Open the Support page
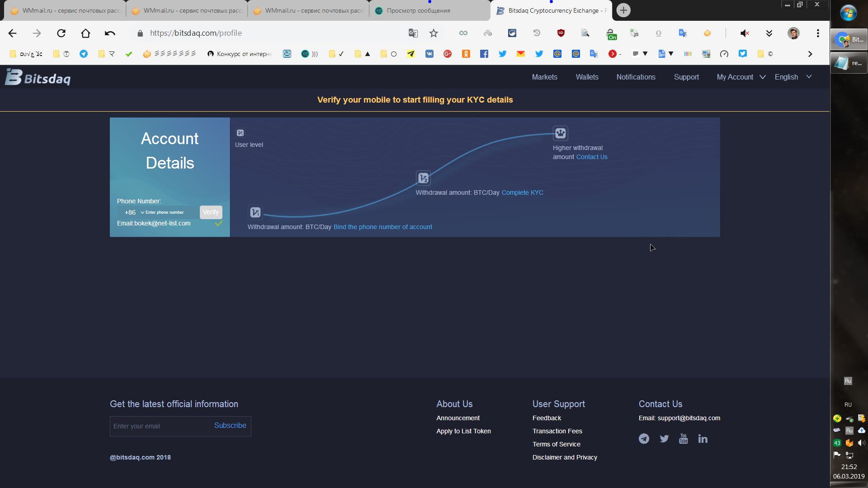The height and width of the screenshot is (488, 868). (686, 77)
